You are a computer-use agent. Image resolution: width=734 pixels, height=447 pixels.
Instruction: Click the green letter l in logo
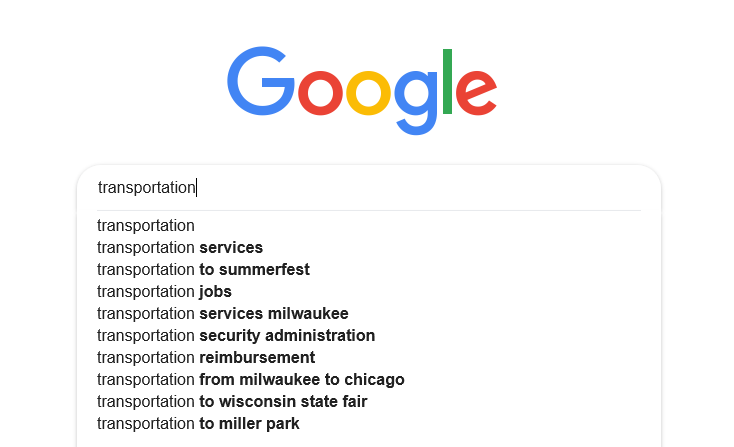coord(447,80)
